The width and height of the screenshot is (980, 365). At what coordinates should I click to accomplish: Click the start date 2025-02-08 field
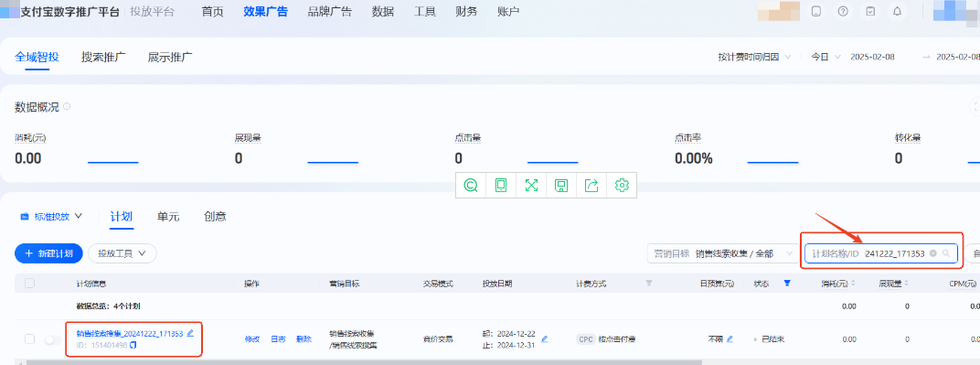(x=872, y=56)
